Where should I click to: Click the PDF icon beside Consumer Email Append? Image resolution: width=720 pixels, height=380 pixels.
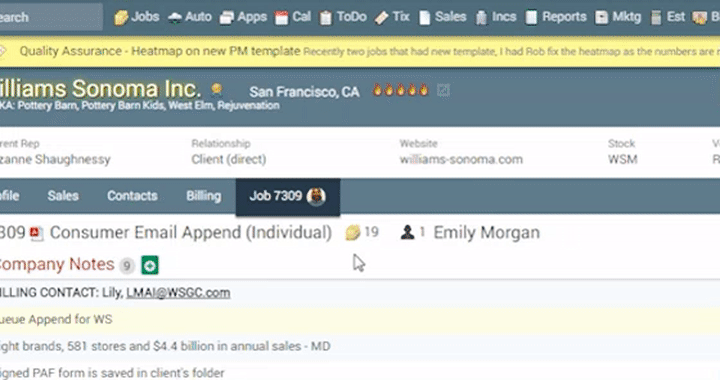[x=37, y=233]
